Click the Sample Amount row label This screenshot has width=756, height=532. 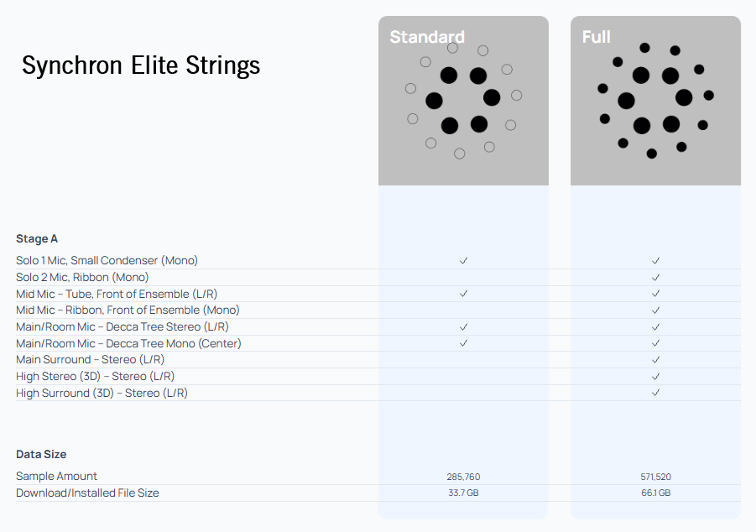(x=56, y=477)
